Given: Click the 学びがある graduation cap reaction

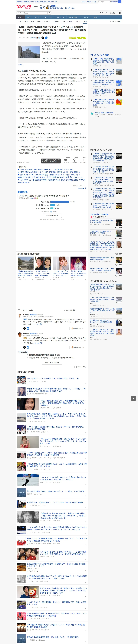Looking at the screenshot, I should tap(66, 160).
